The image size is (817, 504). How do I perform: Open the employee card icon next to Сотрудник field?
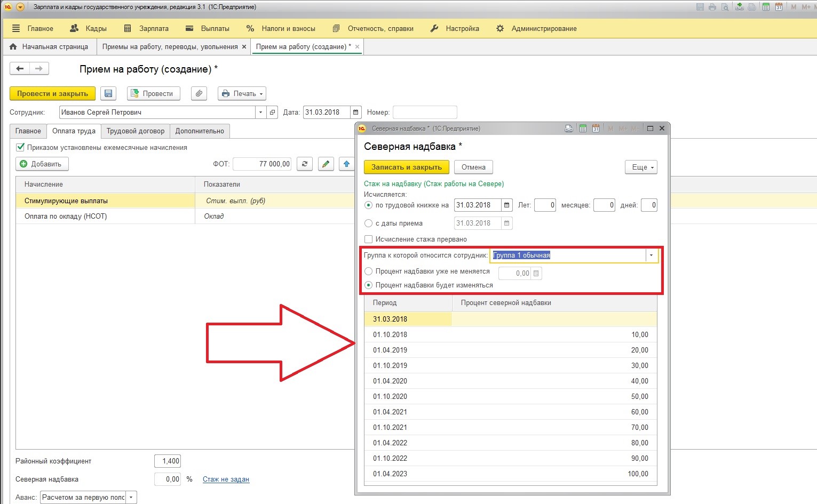click(273, 112)
